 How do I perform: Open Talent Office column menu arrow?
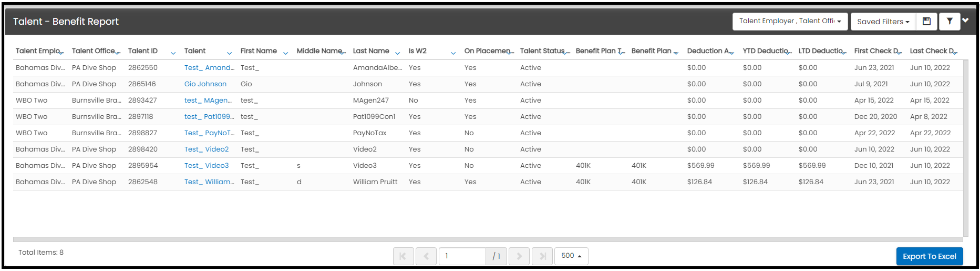pos(118,53)
